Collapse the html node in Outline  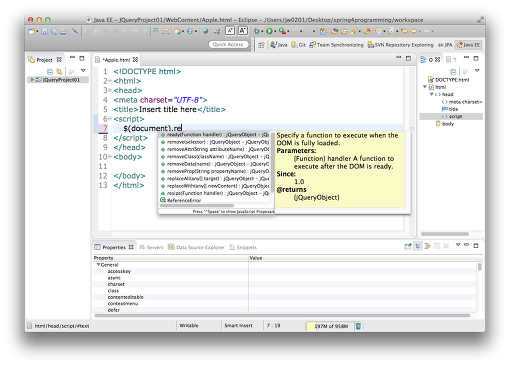click(425, 87)
